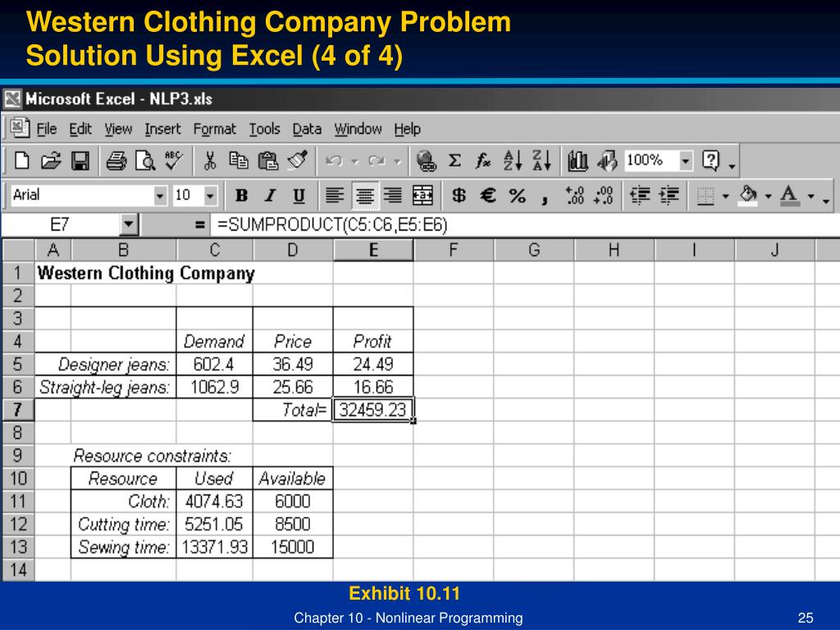Toggle Bold formatting
This screenshot has width=840, height=630.
pyautogui.click(x=242, y=195)
